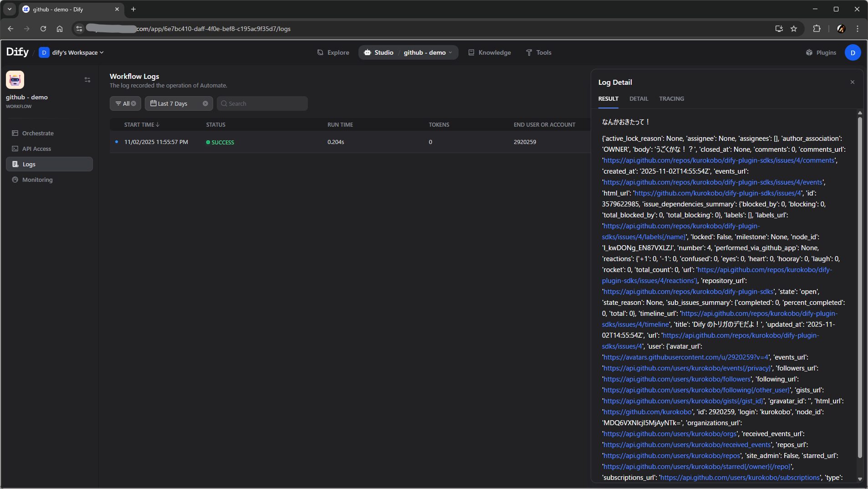This screenshot has width=868, height=489.
Task: Toggle the app sidebar collapse icon
Action: point(87,80)
